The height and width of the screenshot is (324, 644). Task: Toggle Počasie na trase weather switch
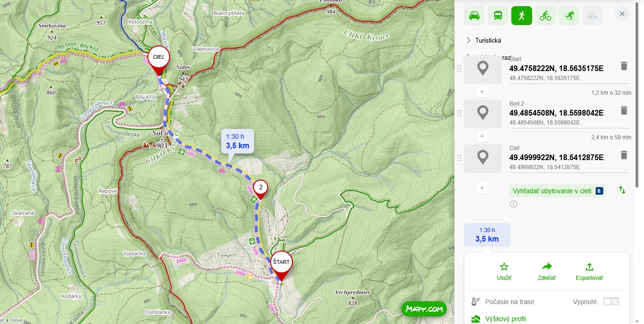pos(611,302)
